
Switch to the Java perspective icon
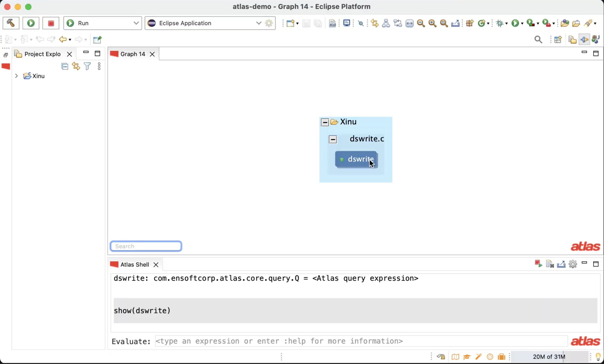596,39
